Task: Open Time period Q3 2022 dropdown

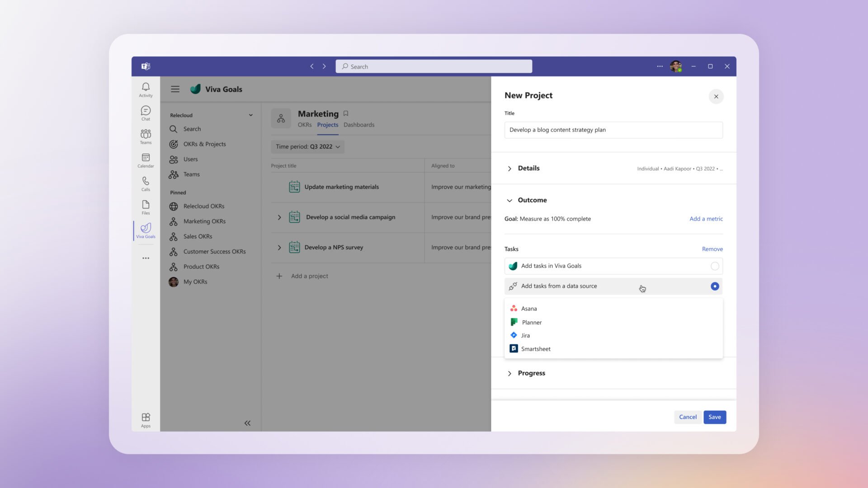Action: (x=307, y=146)
